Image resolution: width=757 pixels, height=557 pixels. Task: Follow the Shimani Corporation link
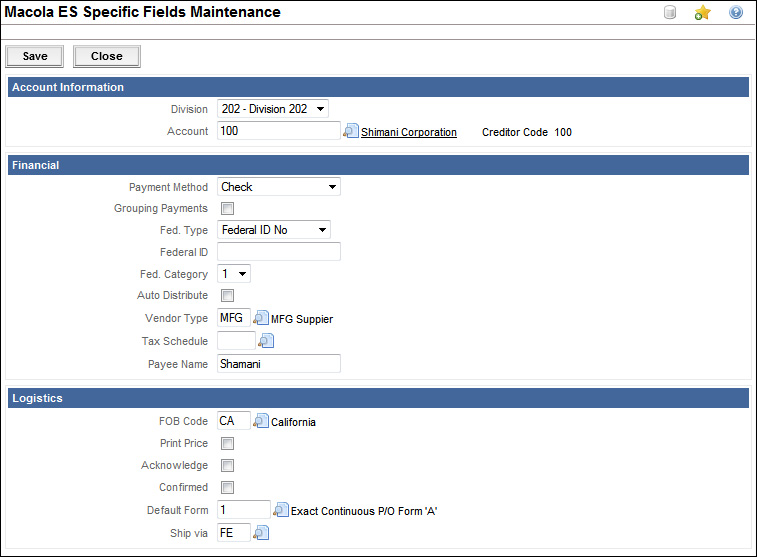[x=408, y=132]
